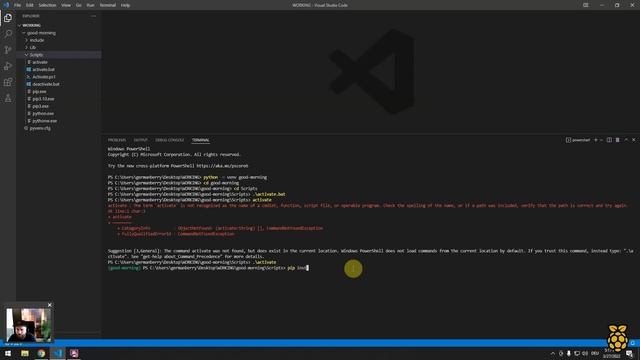The image size is (640, 360).
Task: Switch to the Debug Console tab
Action: (170, 140)
